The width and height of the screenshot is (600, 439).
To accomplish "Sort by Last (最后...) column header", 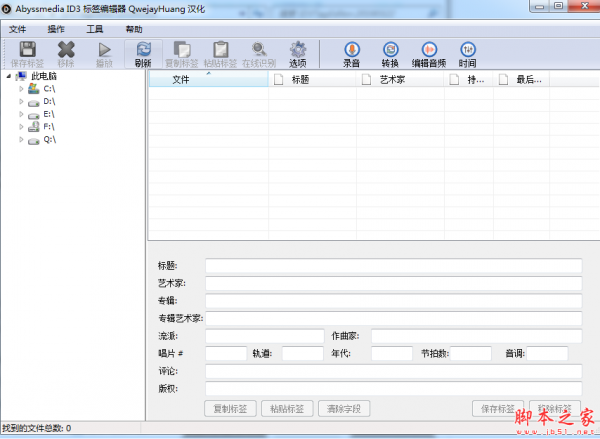I will tap(522, 79).
